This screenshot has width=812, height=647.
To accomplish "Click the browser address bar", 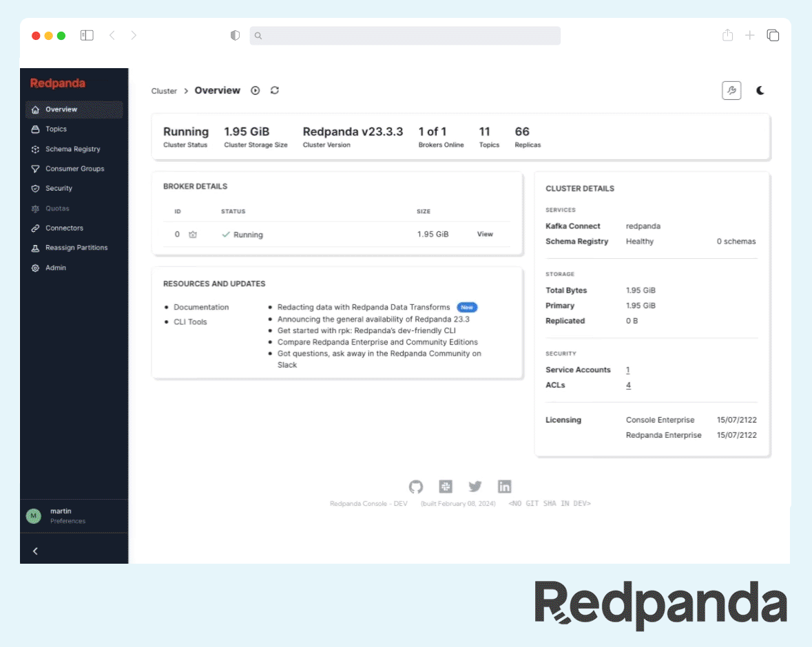I will [405, 36].
